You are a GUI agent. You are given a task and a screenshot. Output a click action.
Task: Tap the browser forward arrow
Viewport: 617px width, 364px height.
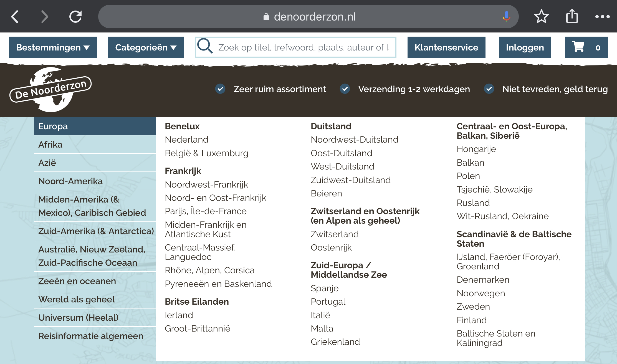pos(44,17)
